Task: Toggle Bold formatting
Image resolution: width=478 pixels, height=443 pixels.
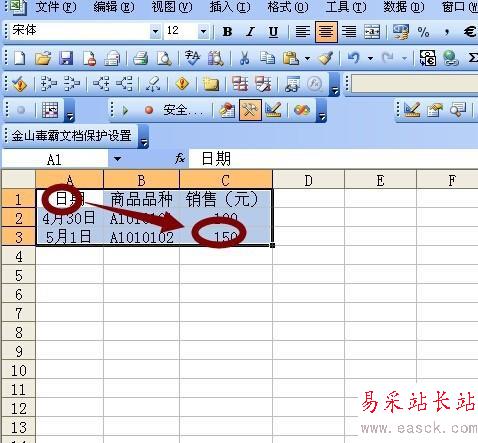Action: click(x=227, y=32)
